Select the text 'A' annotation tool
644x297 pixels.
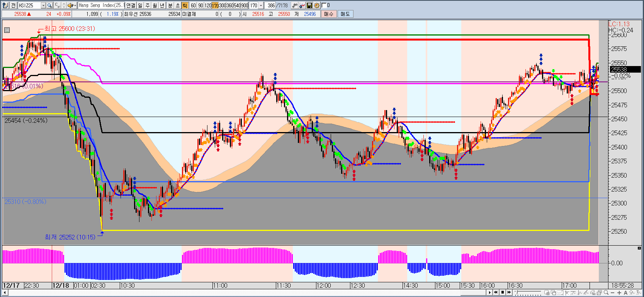pos(625,293)
